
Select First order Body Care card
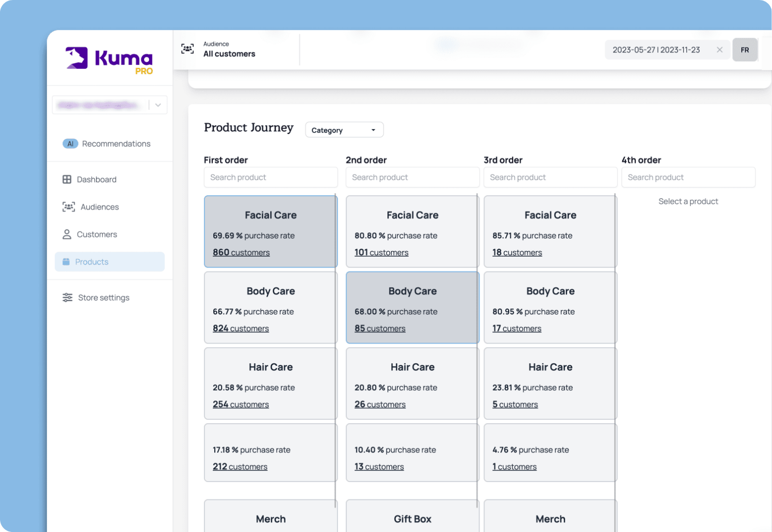[x=270, y=308]
